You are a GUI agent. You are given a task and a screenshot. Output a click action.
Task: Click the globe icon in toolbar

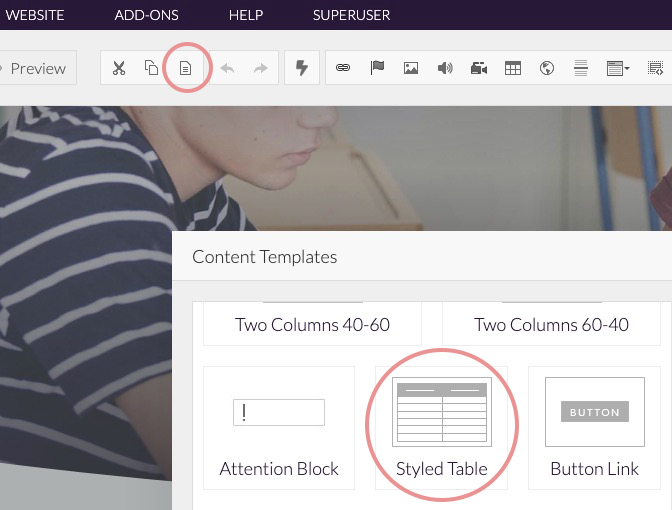pyautogui.click(x=547, y=68)
